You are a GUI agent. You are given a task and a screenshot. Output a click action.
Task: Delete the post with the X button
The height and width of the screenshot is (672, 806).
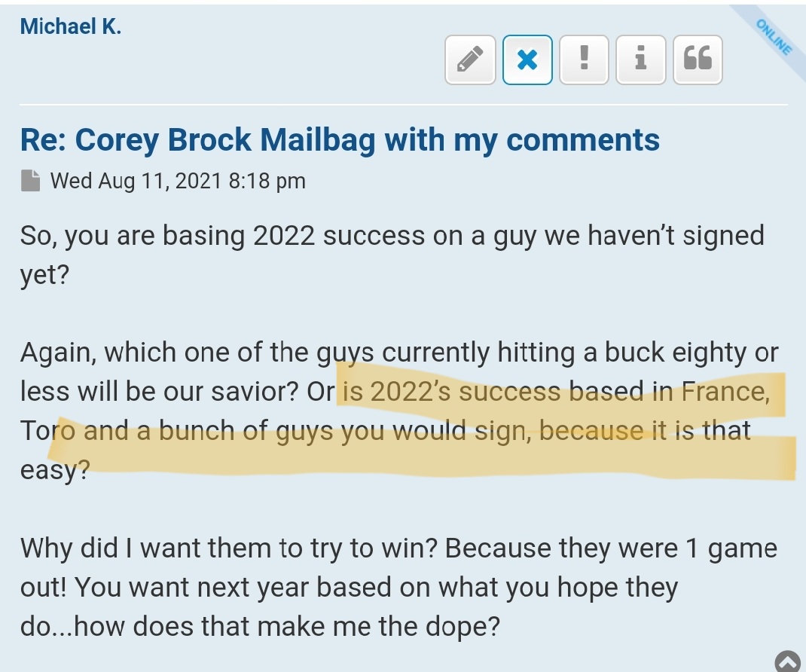coord(527,59)
